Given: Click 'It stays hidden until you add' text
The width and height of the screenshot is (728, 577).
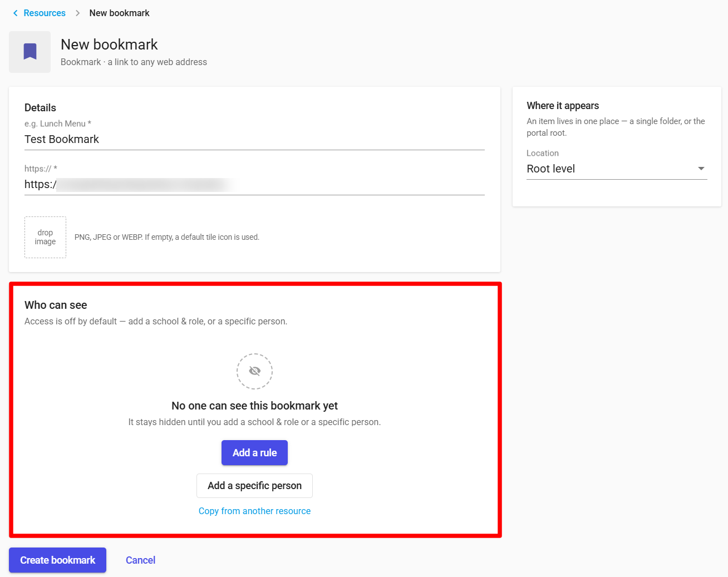Looking at the screenshot, I should click(x=254, y=422).
